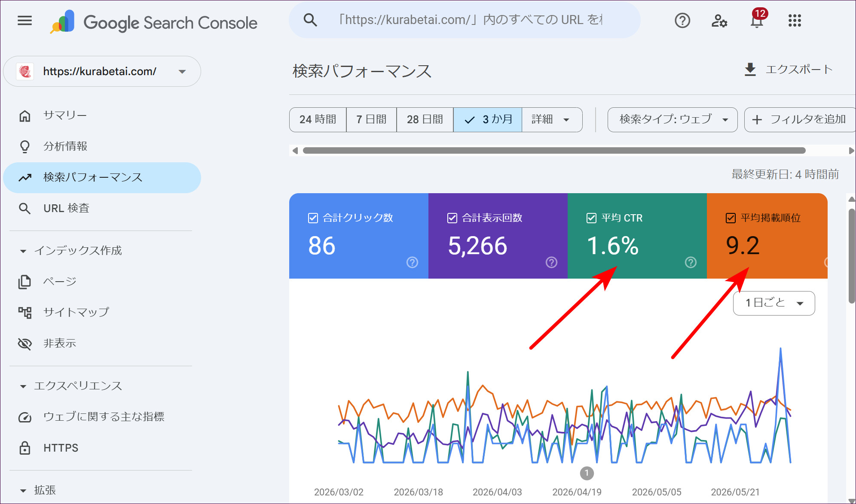Click the plus icon in フィルタを追加
This screenshot has width=856, height=504.
757,120
